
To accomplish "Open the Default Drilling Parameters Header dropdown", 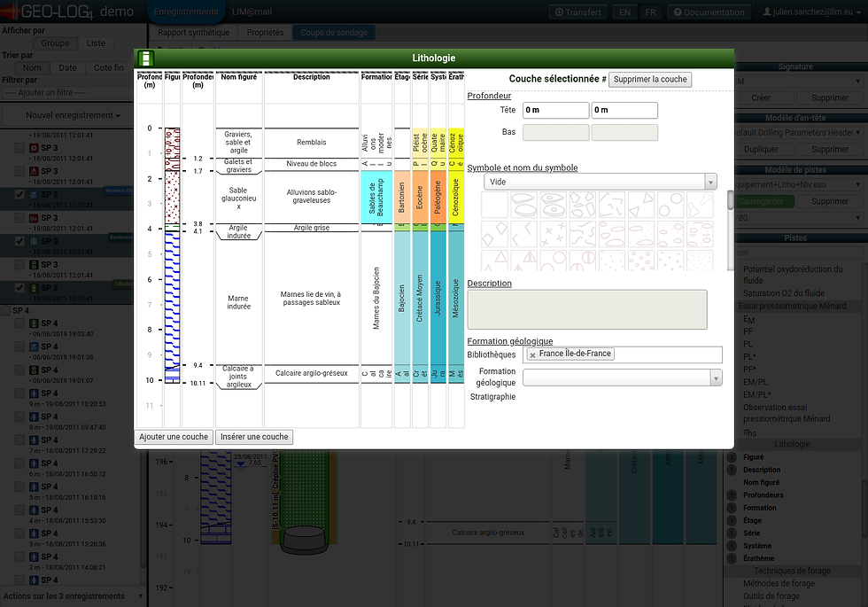I will pyautogui.click(x=798, y=132).
